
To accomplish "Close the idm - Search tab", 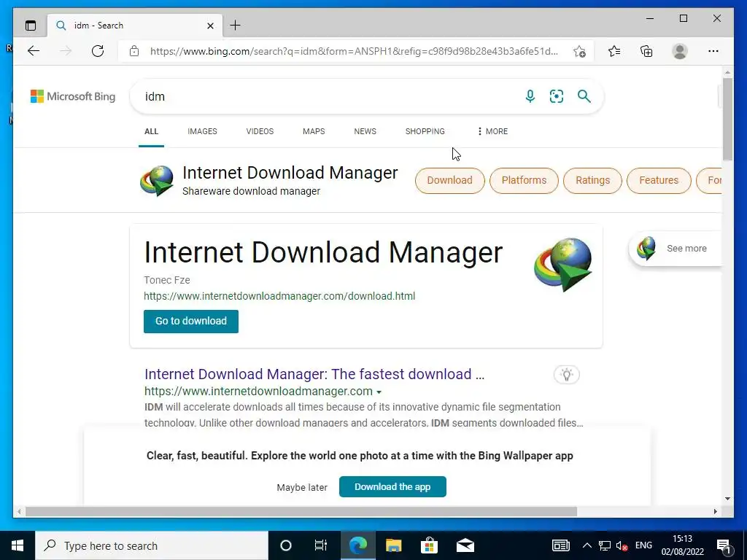I will click(x=210, y=26).
